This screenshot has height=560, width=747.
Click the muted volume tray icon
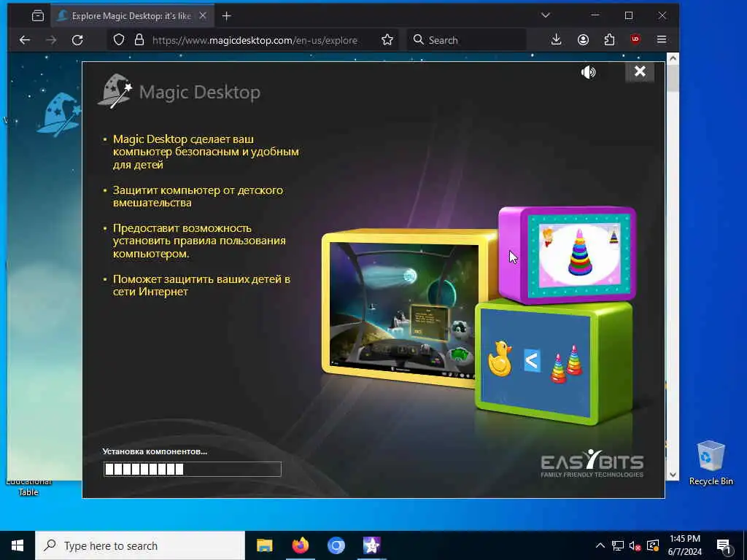(635, 545)
